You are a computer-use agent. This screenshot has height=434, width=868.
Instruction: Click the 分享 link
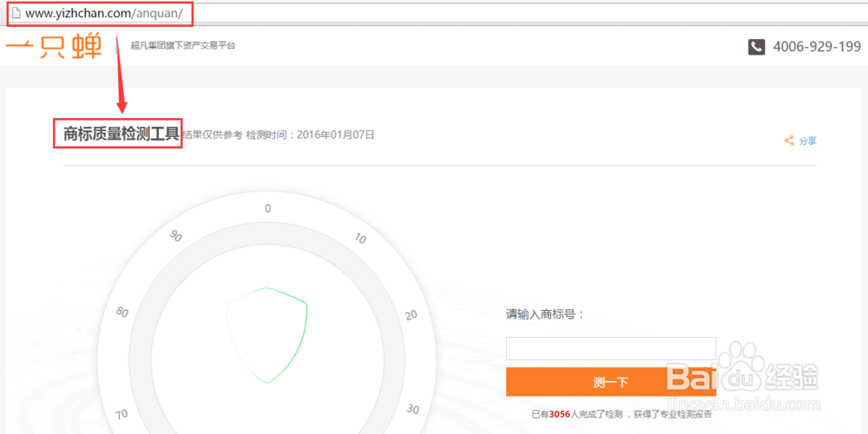[x=807, y=141]
